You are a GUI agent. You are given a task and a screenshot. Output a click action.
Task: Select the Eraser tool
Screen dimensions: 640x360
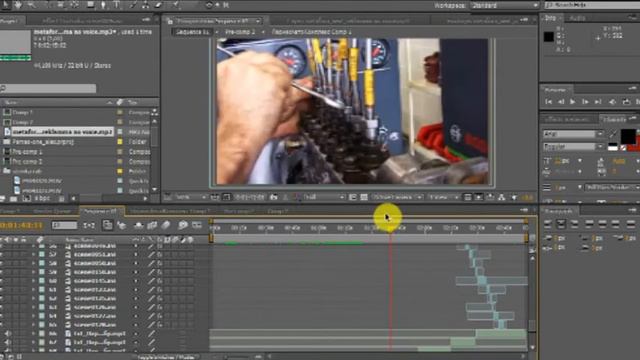[158, 5]
